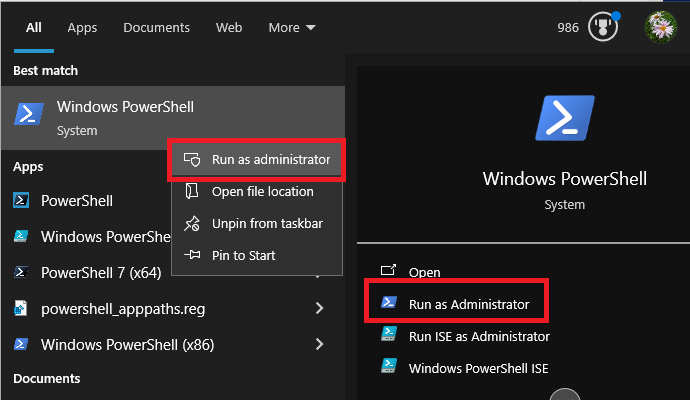Open the rewards trophy icon
Screen dimensions: 690x400
pos(603,27)
